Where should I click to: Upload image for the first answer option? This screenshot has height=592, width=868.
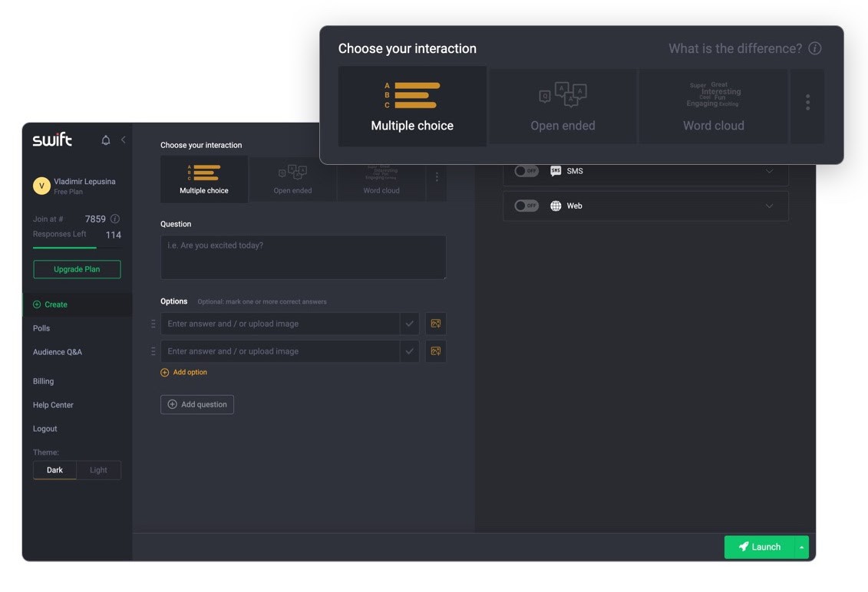click(436, 324)
